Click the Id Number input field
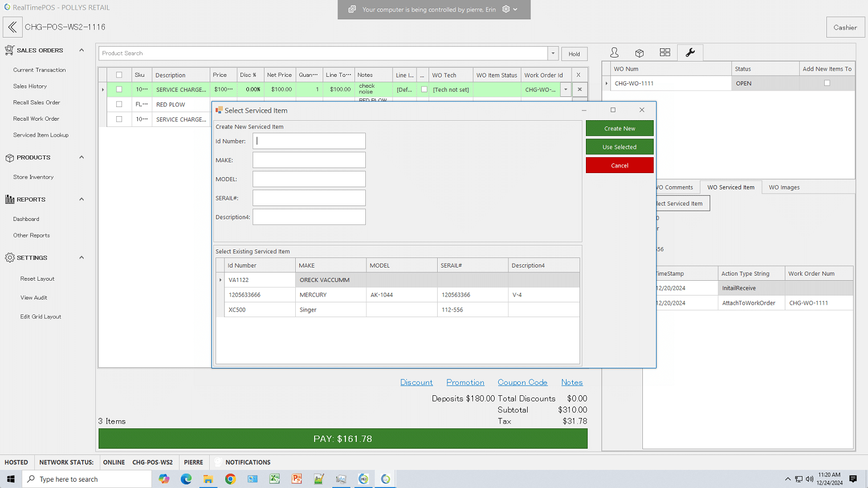The image size is (868, 488). tap(309, 141)
